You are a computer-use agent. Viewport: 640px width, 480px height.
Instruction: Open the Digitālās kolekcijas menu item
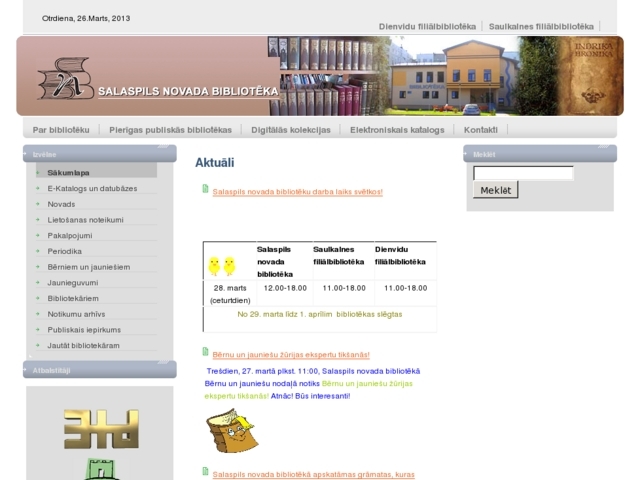coord(291,130)
